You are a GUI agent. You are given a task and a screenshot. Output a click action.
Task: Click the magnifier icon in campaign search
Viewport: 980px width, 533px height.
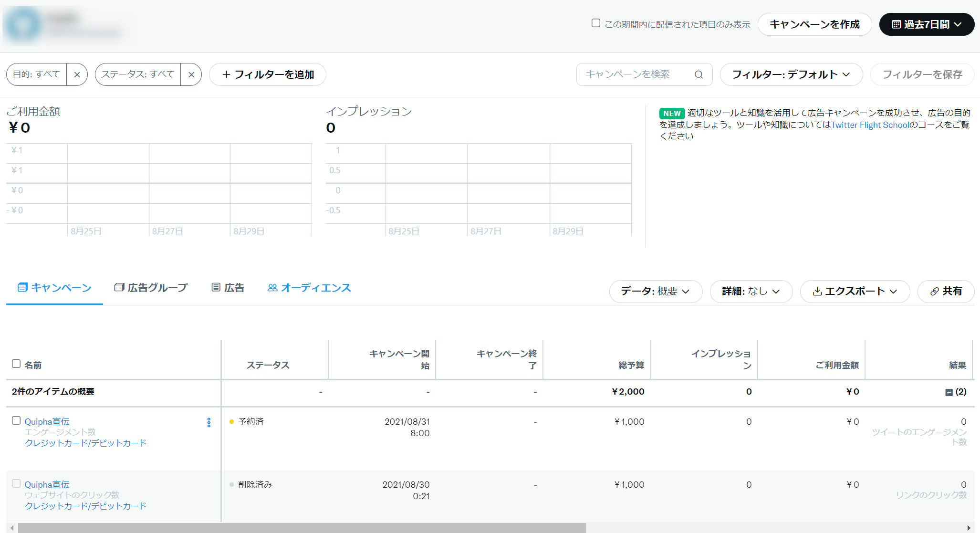pyautogui.click(x=699, y=74)
